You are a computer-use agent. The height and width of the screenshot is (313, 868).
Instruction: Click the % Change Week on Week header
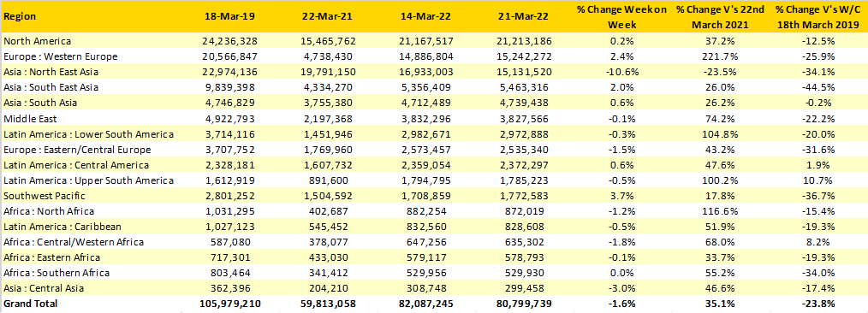[x=624, y=16]
